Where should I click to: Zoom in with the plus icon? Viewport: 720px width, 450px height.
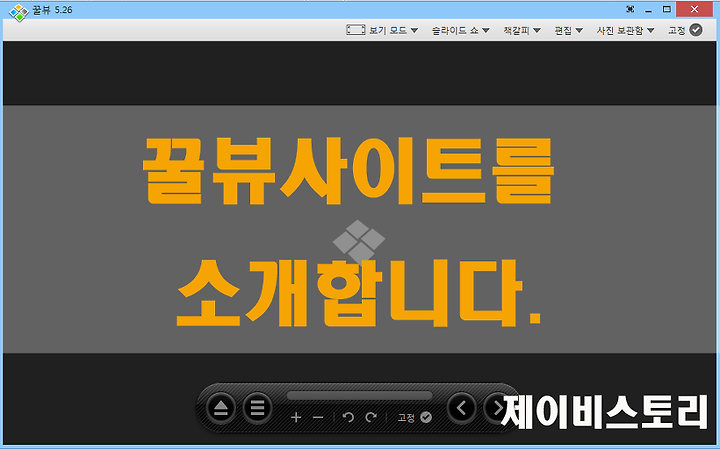tap(296, 417)
